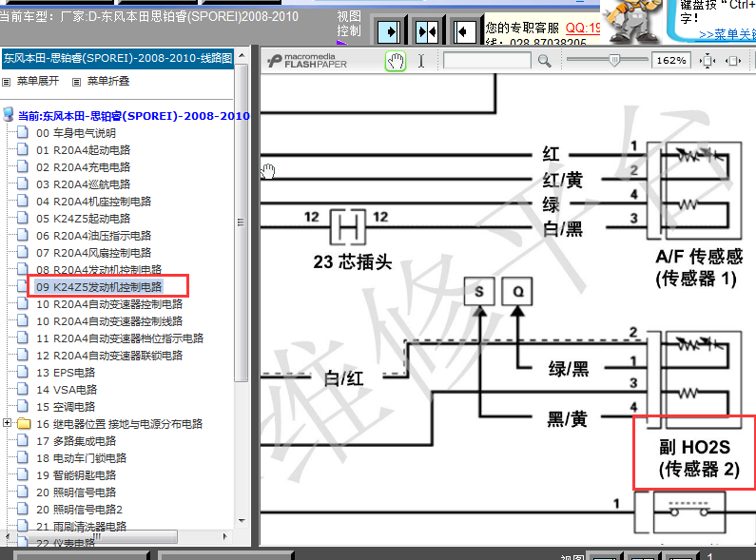The width and height of the screenshot is (756, 560).
Task: Open 20 照明信号电路2
Action: tap(79, 510)
